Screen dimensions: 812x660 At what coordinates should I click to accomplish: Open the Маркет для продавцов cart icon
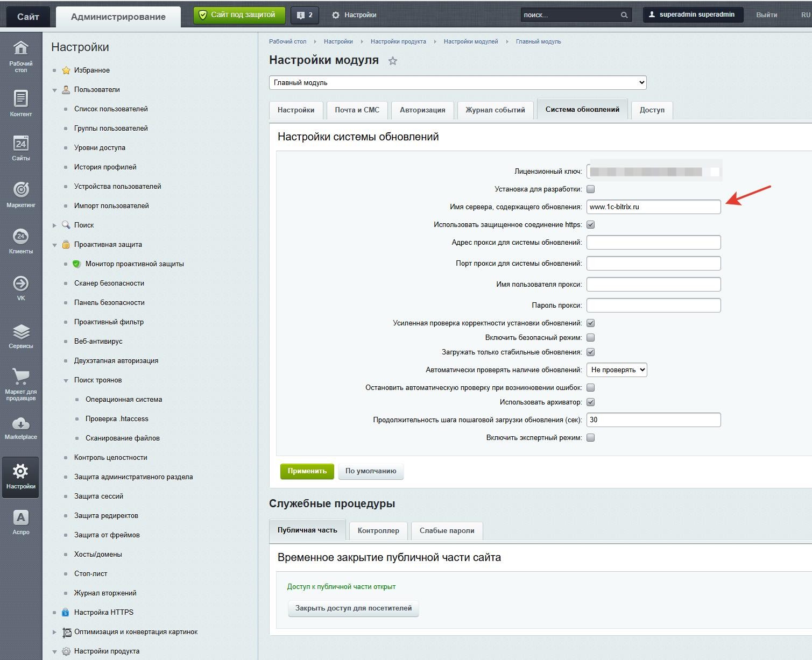(x=20, y=377)
